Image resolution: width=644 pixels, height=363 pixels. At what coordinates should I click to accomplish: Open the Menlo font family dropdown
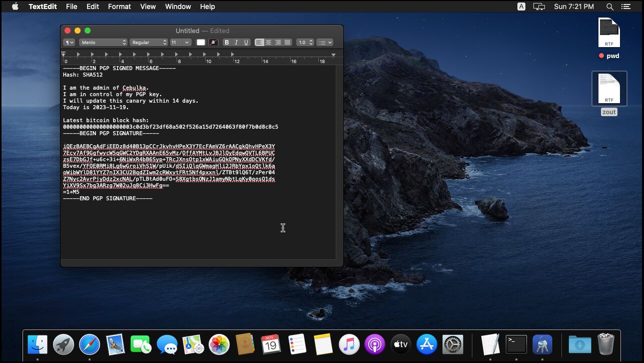[103, 43]
